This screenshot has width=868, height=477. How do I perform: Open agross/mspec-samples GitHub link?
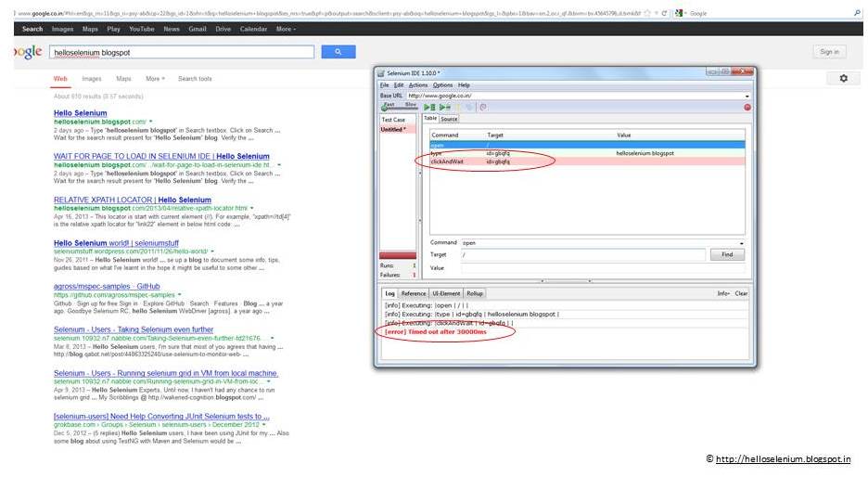[x=107, y=287]
